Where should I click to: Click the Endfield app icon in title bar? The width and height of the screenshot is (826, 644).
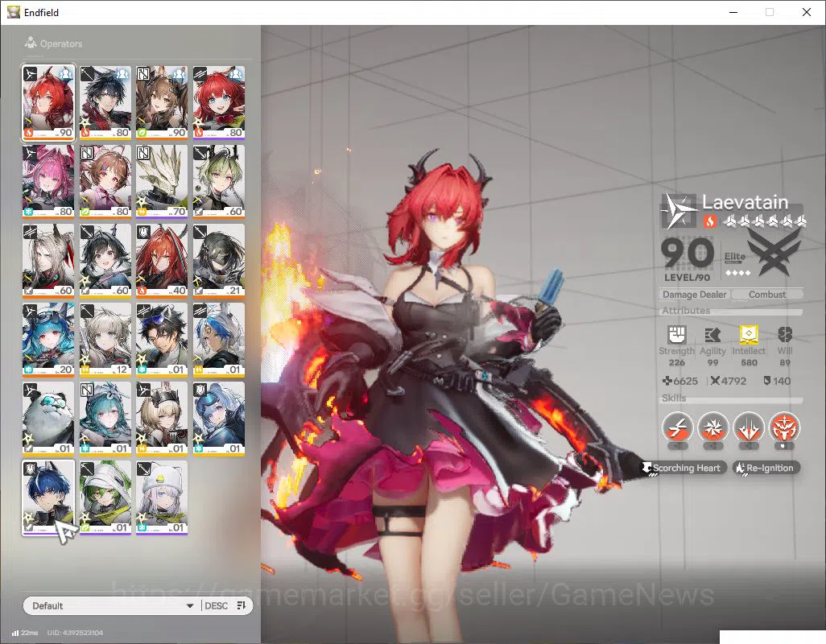pos(13,12)
